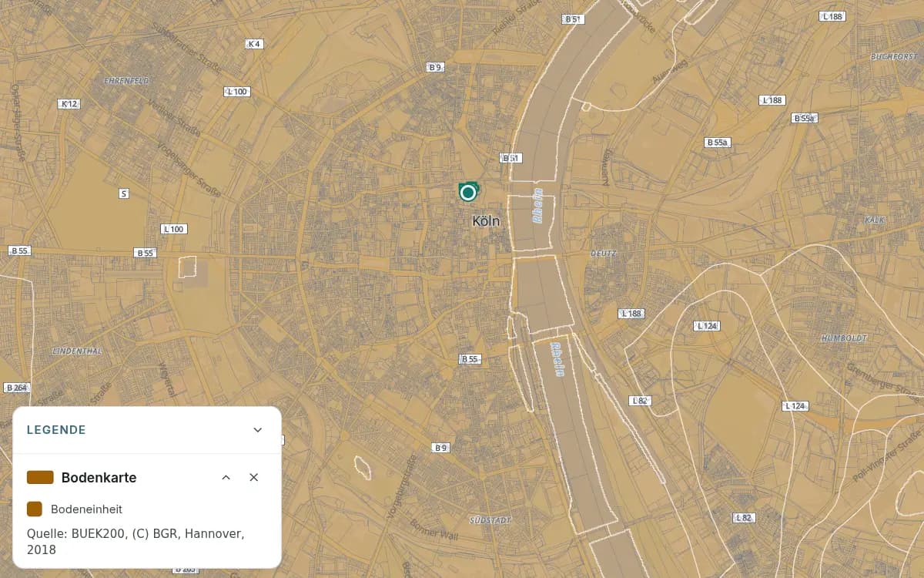Click the B 264 road shield

[15, 388]
